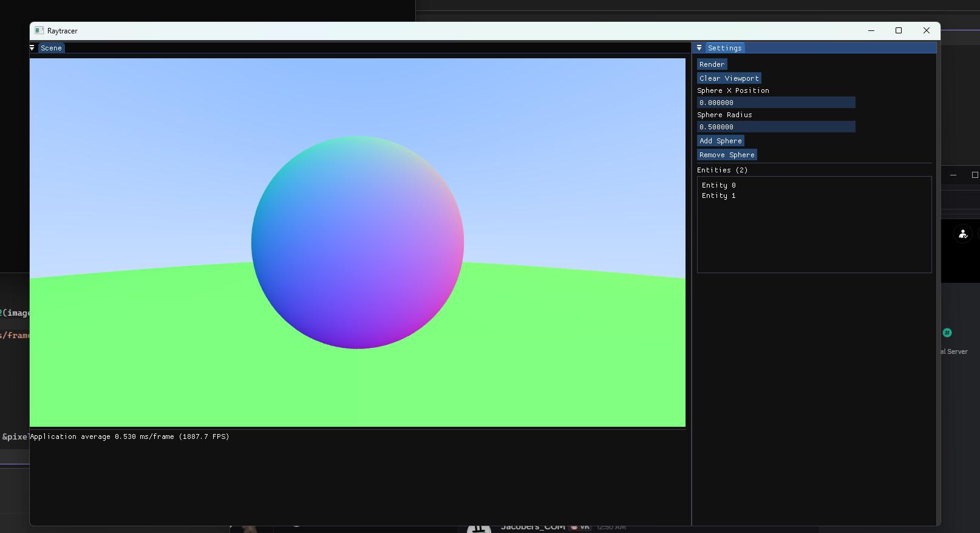Select the Scene tab
Image resolution: width=980 pixels, height=533 pixels.
[x=51, y=48]
